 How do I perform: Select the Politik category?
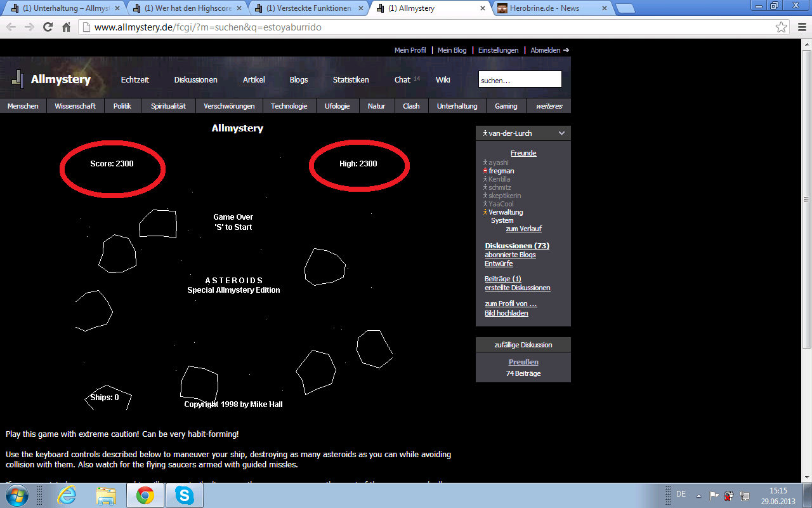[122, 106]
